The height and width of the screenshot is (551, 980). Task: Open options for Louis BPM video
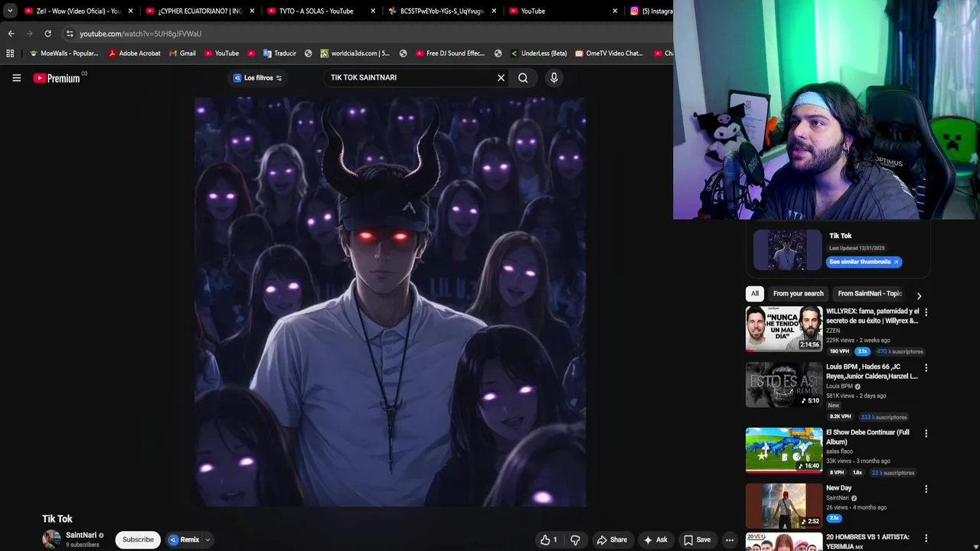[926, 368]
